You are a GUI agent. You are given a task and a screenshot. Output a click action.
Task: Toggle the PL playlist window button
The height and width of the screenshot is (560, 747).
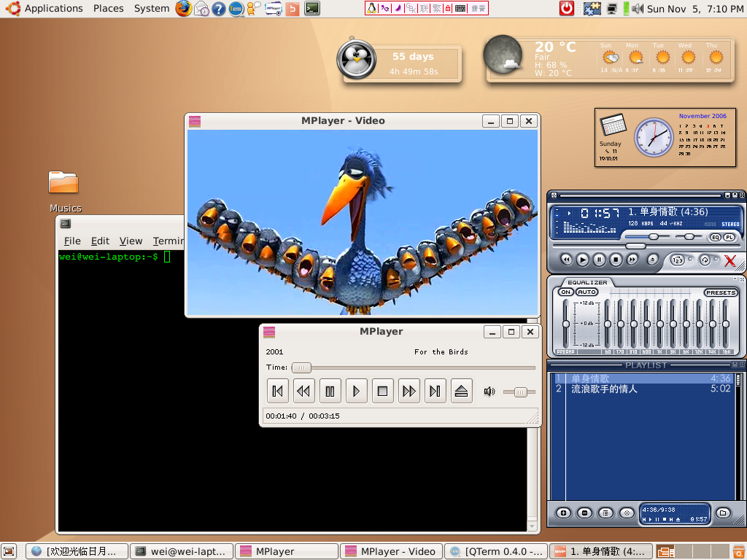pos(729,237)
